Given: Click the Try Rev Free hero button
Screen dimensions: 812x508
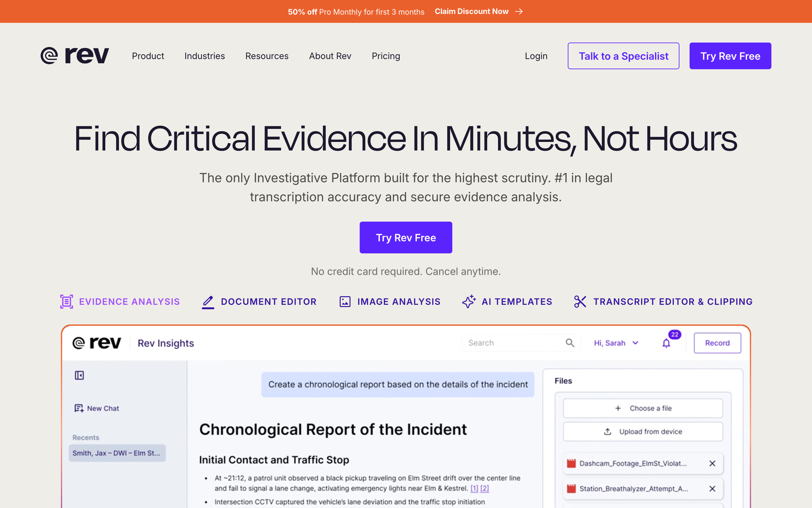Looking at the screenshot, I should [x=406, y=237].
